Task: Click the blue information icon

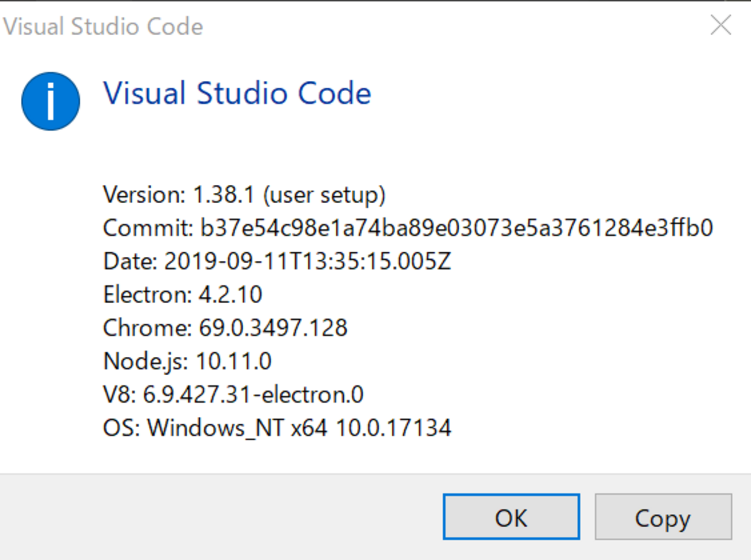Action: pos(51,101)
